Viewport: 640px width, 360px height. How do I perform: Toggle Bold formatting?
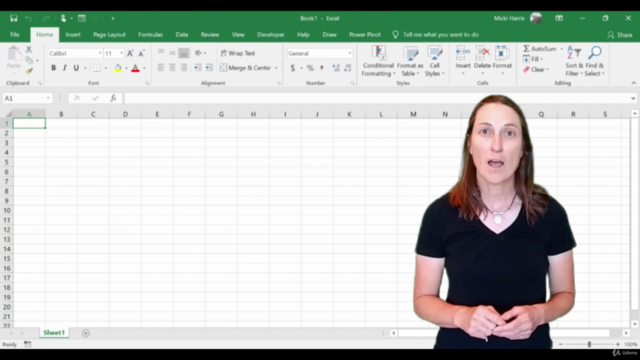coord(53,68)
